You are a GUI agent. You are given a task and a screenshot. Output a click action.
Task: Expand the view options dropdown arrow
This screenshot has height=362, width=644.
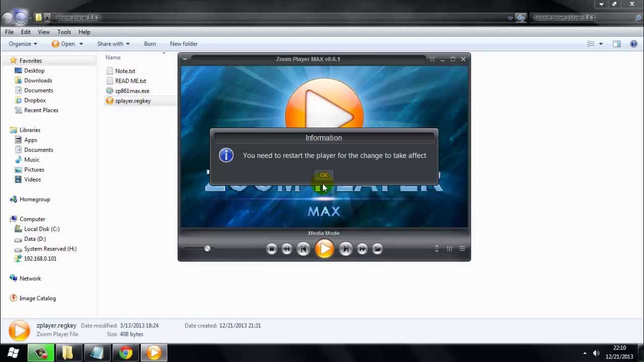pyautogui.click(x=601, y=44)
